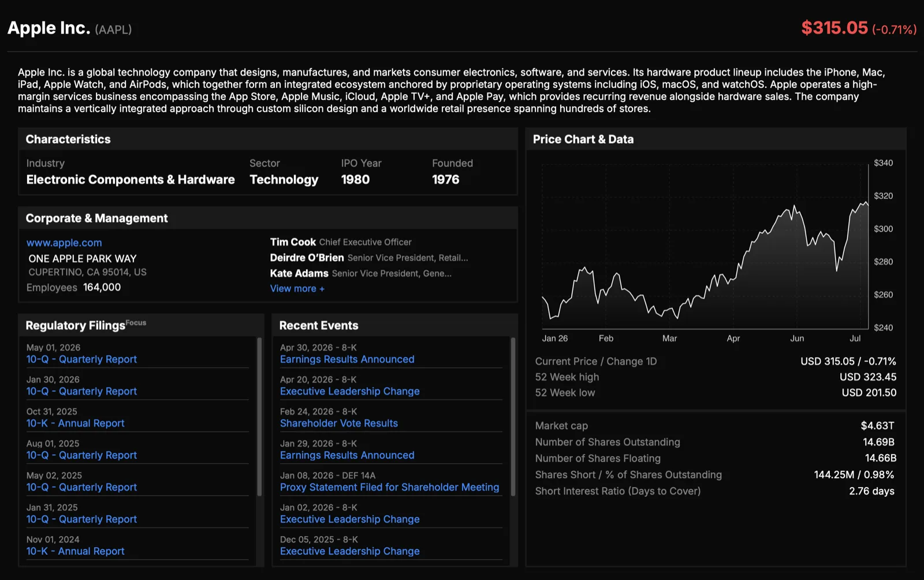
Task: Click the Jun label on chart axis
Action: (797, 339)
